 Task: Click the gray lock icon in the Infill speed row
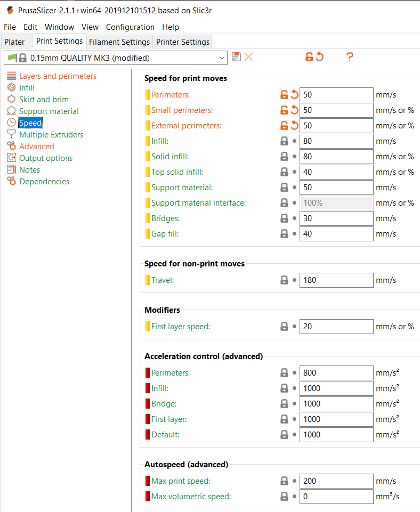(284, 141)
